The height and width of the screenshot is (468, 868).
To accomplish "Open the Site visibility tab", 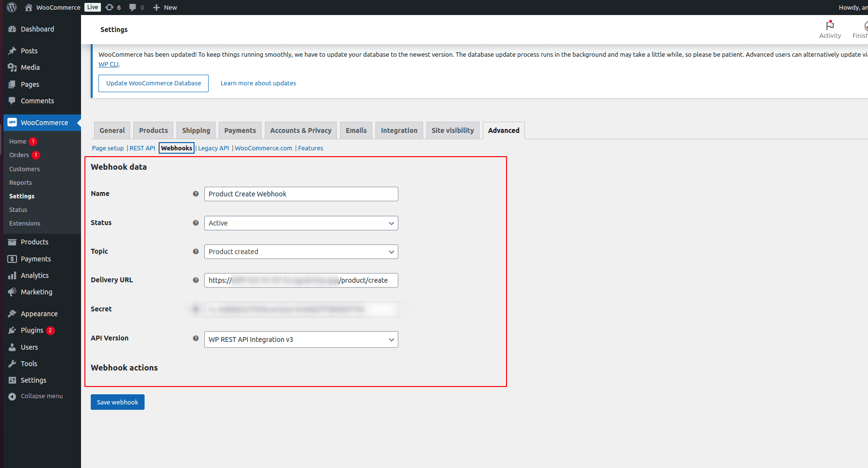I will click(453, 130).
